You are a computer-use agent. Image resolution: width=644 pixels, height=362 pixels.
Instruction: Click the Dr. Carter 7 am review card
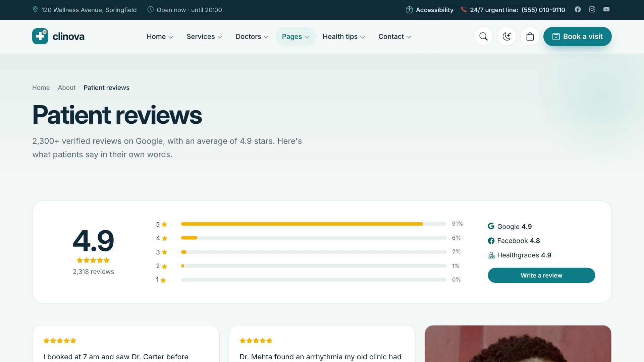point(126,344)
